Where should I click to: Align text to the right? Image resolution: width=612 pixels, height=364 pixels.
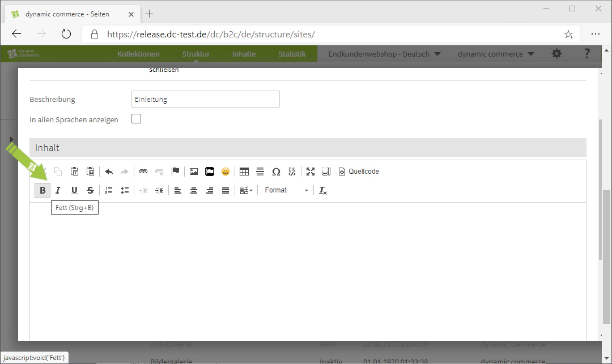[x=210, y=190]
